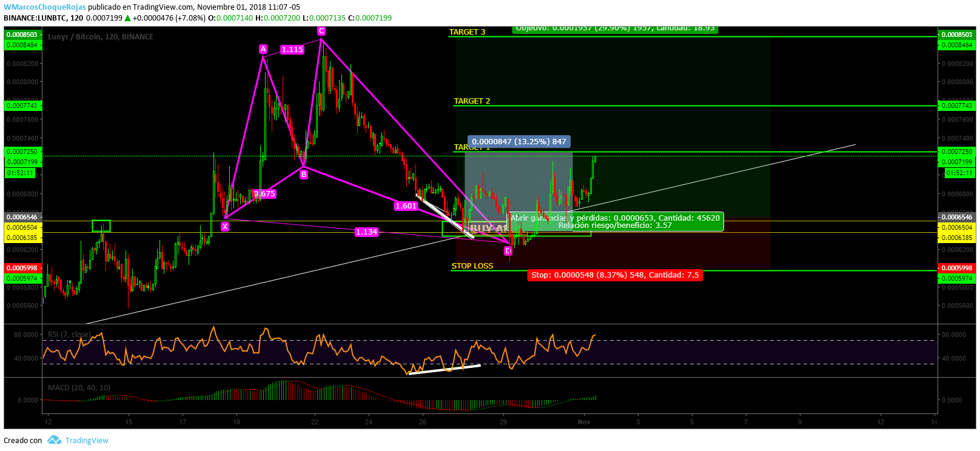Open the WMarcosChoqueRojas author profile link
The image size is (980, 451).
pyautogui.click(x=44, y=7)
